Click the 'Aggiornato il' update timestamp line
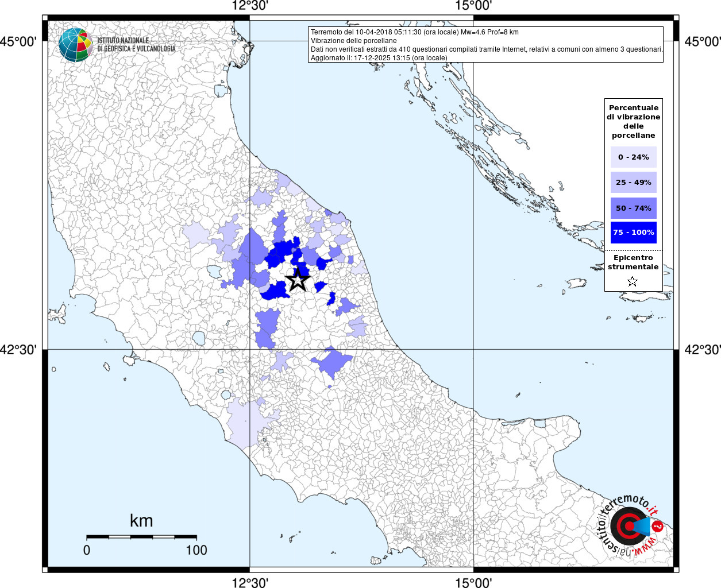 (x=379, y=58)
